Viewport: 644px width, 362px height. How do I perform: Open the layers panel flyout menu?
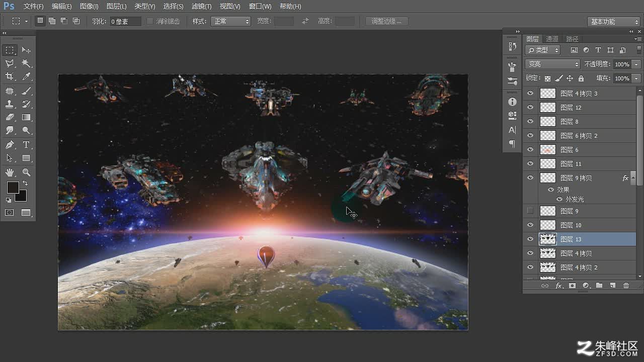tap(638, 39)
